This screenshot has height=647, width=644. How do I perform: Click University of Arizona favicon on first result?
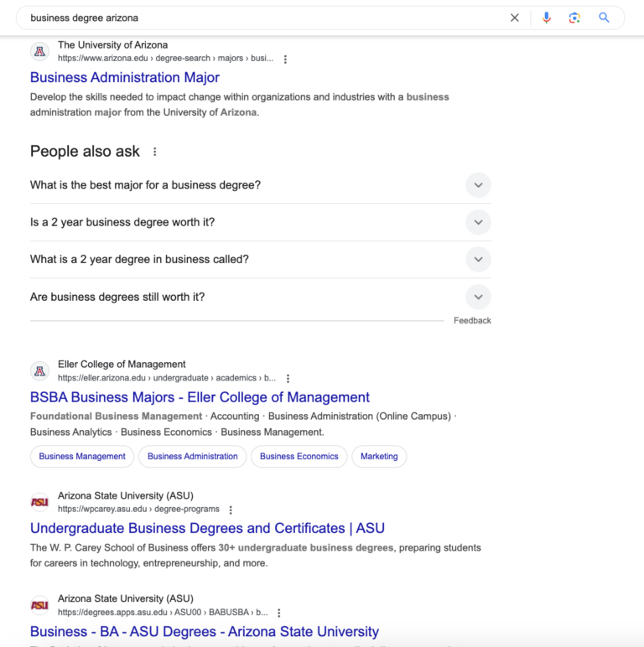pos(40,52)
